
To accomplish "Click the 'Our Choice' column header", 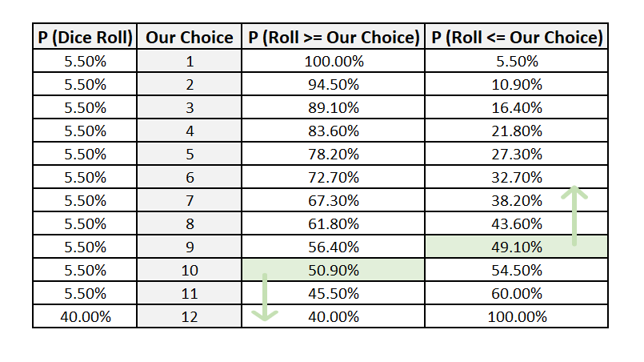I will pos(190,37).
